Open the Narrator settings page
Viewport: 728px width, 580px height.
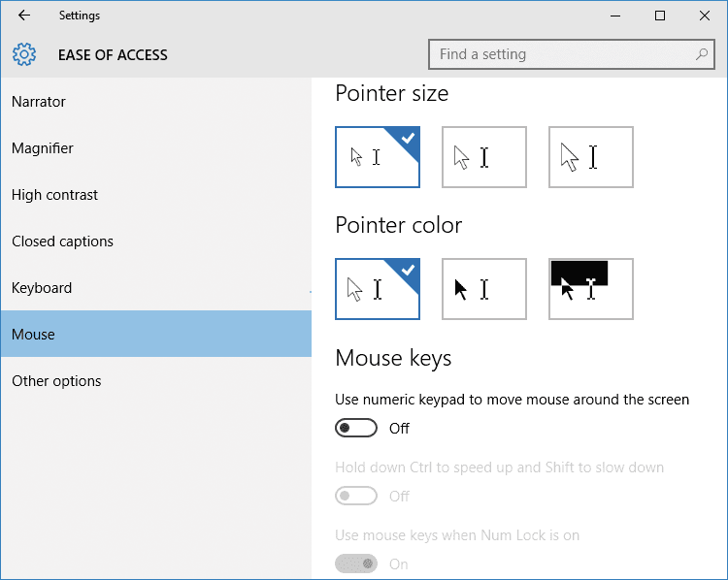click(x=39, y=102)
